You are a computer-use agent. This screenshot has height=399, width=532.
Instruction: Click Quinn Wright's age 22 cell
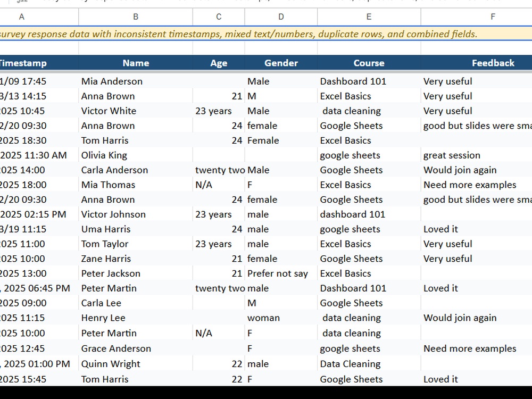pos(219,364)
